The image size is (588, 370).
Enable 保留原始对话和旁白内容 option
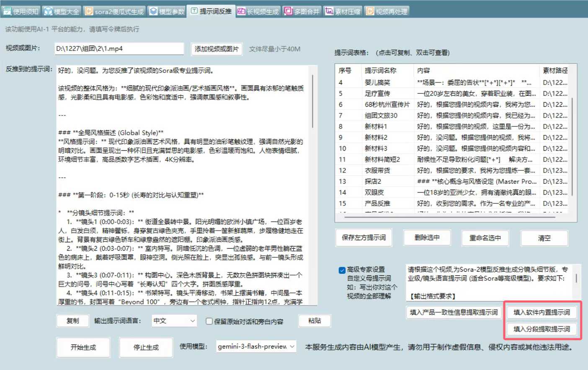(208, 321)
